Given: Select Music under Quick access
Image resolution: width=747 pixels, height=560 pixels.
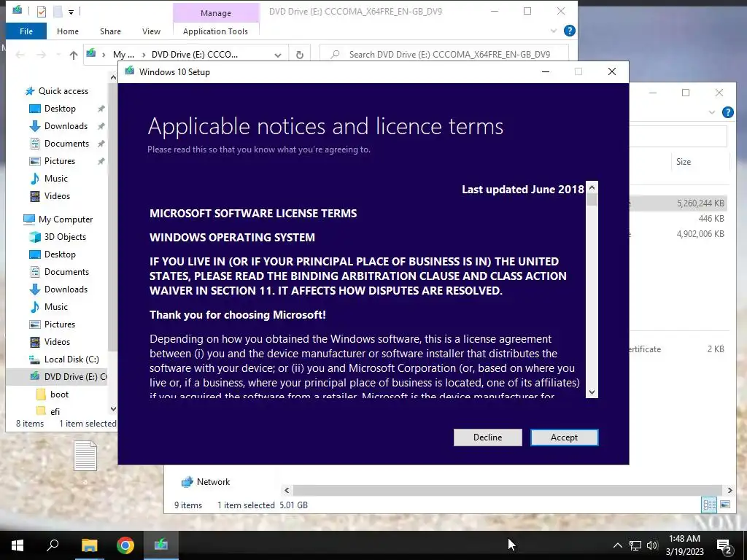Looking at the screenshot, I should (x=55, y=179).
